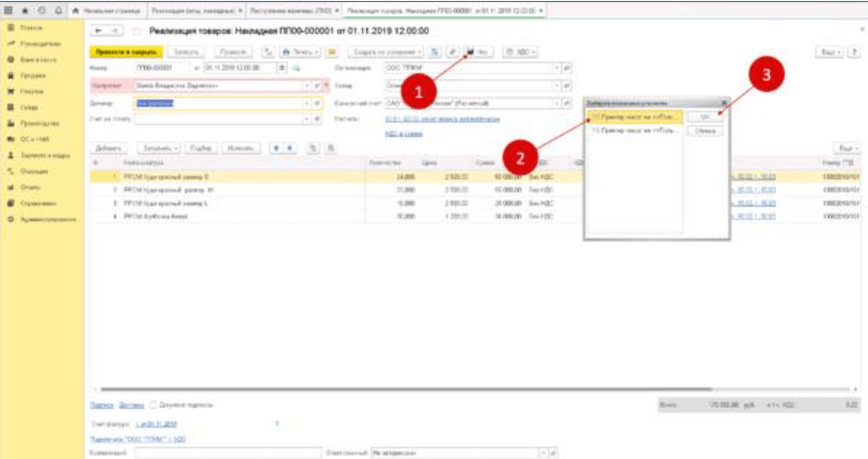Screen dimensions: 868x459
Task: Click Отмена in the device dialog
Action: [x=705, y=131]
